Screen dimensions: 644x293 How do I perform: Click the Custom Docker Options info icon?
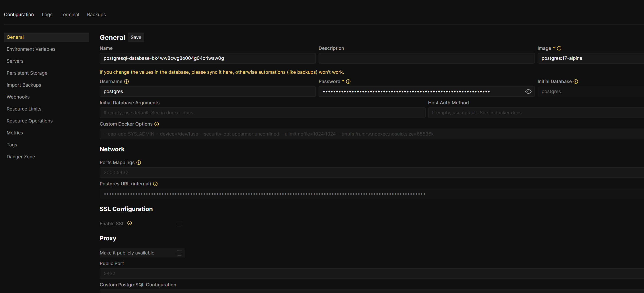156,124
